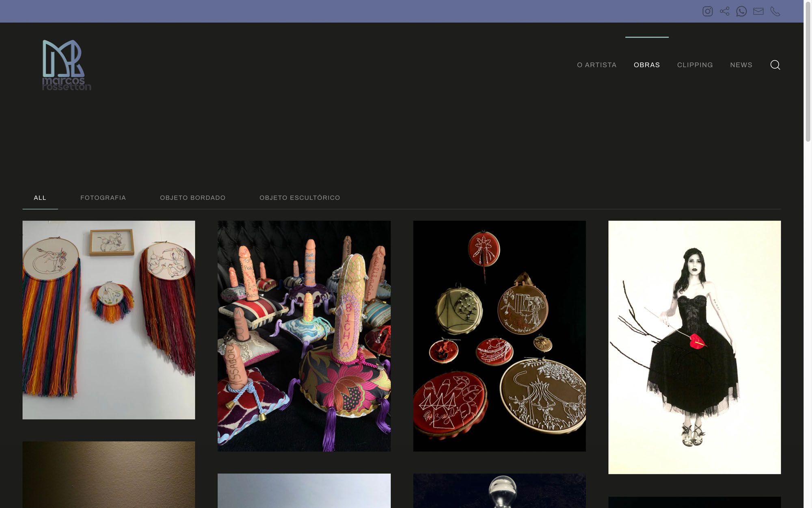This screenshot has height=508, width=812.
Task: Open the striped fringe embroidery hoops artwork
Action: pos(109,320)
